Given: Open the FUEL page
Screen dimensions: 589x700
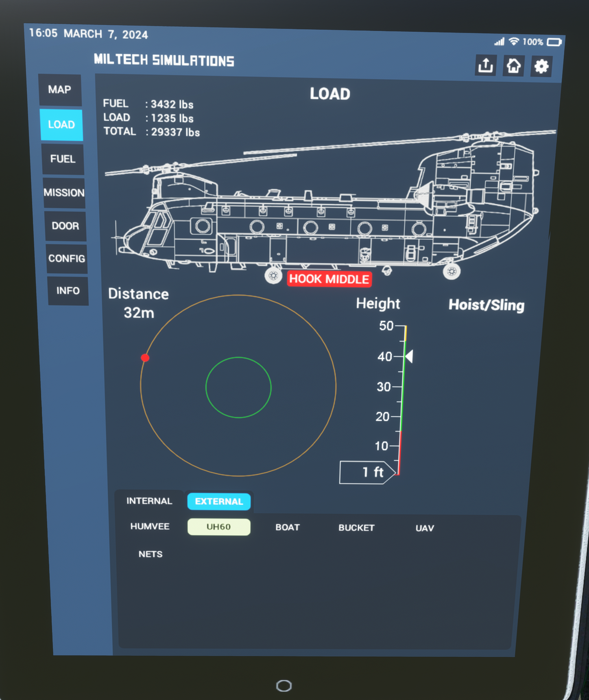Looking at the screenshot, I should [x=63, y=159].
